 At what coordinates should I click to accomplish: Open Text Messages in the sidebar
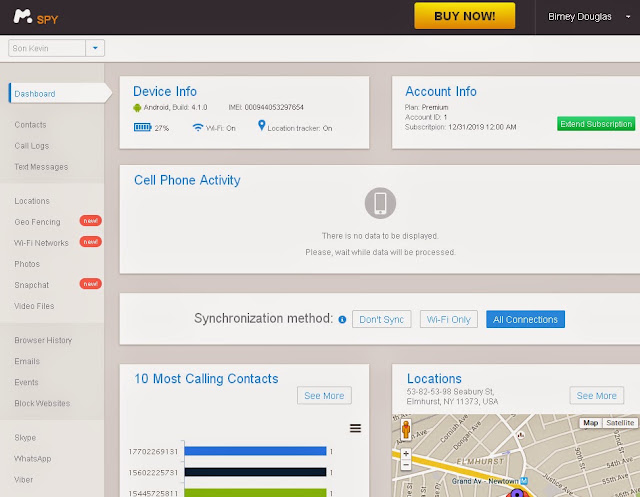pyautogui.click(x=41, y=167)
